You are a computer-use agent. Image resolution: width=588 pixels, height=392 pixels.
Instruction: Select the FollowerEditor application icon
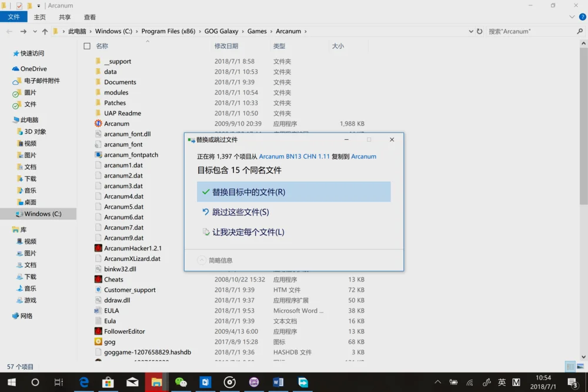98,331
